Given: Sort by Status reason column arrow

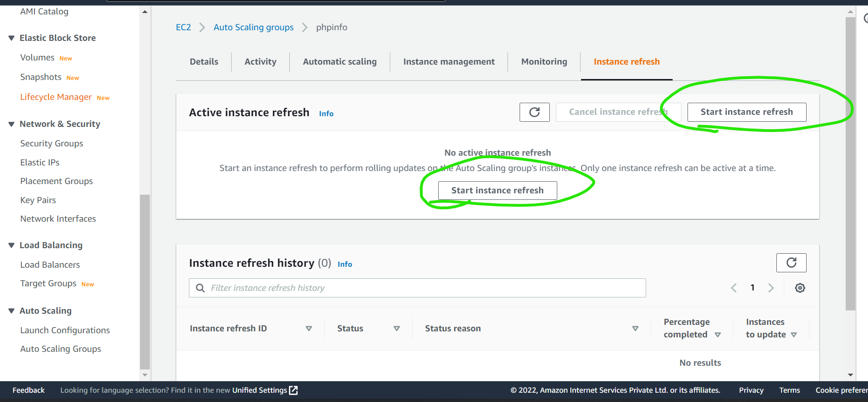Looking at the screenshot, I should pyautogui.click(x=635, y=329).
